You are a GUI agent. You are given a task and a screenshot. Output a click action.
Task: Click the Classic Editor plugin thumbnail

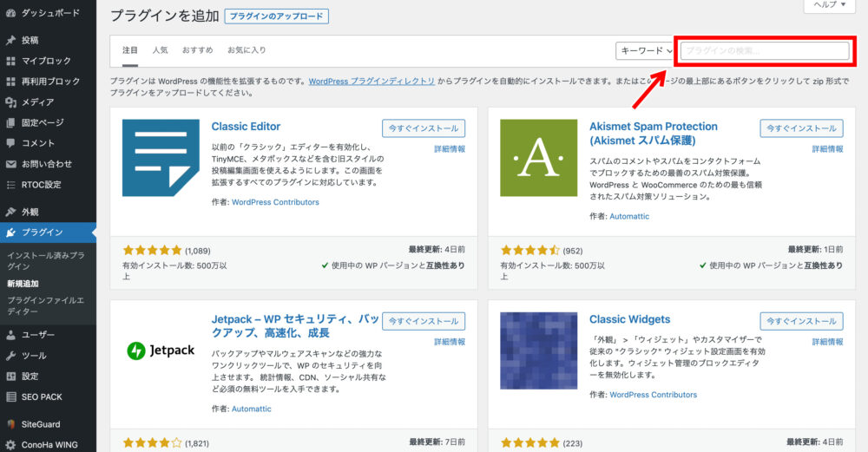[x=161, y=158]
